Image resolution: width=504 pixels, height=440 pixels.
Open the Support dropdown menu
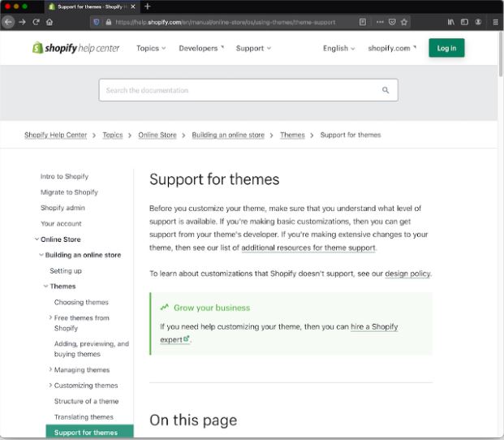tap(253, 48)
